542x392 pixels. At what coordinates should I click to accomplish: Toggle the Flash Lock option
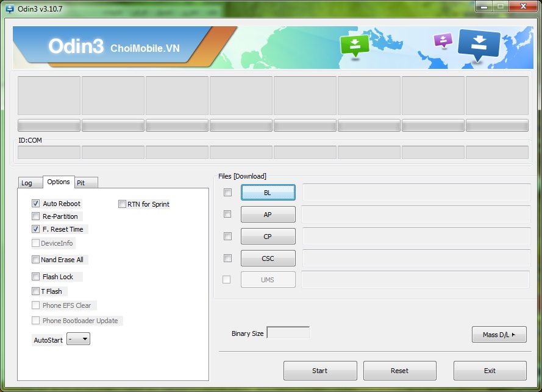coord(35,276)
